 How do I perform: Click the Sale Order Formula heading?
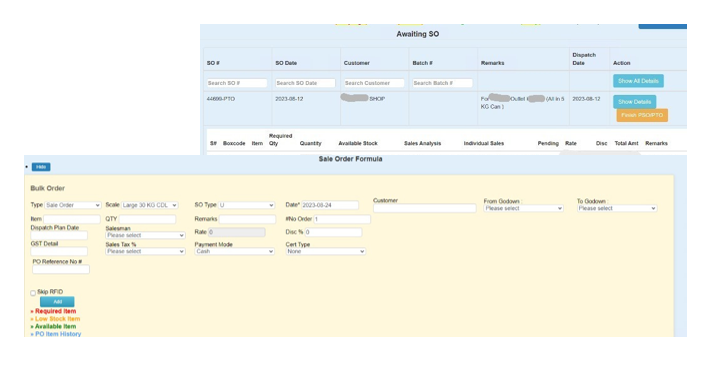pyautogui.click(x=350, y=159)
